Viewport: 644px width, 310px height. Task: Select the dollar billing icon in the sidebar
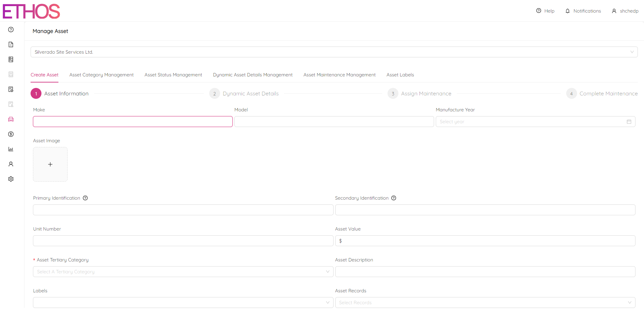[x=11, y=134]
